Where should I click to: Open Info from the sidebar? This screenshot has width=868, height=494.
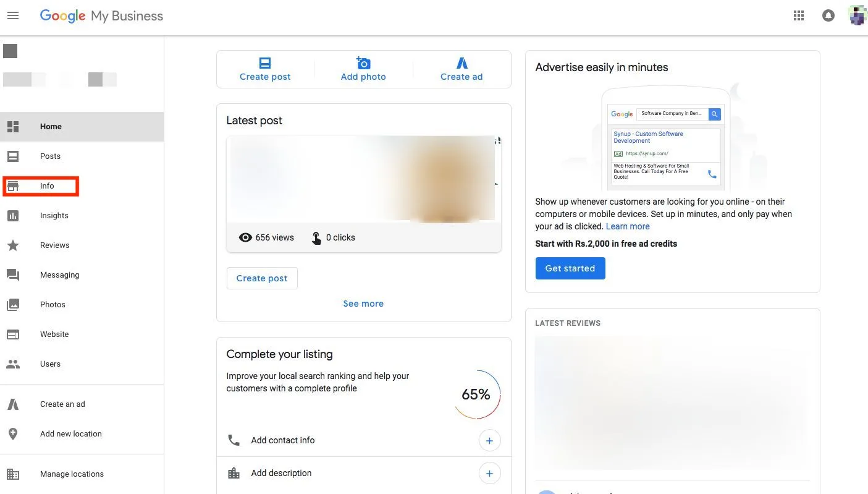point(82,186)
